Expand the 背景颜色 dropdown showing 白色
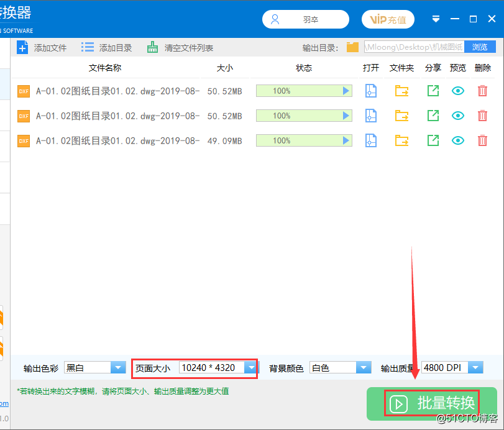Viewport: 504px width, 430px height. coord(364,367)
